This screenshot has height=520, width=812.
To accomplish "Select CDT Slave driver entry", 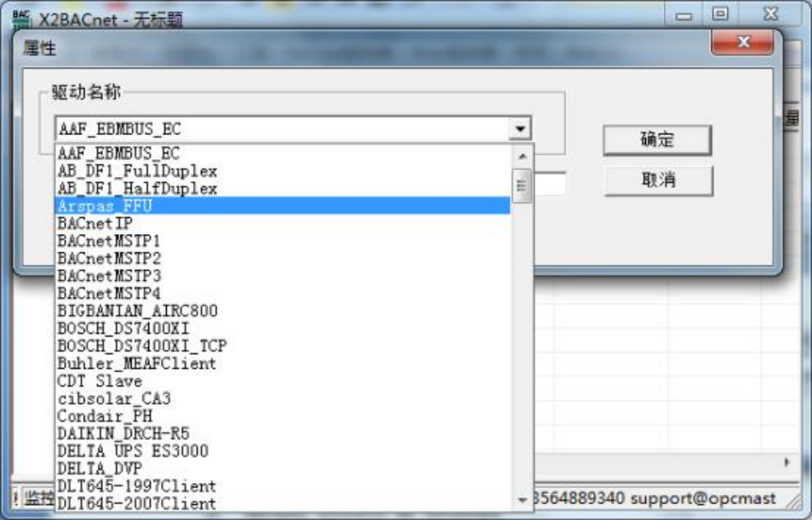I will 282,381.
